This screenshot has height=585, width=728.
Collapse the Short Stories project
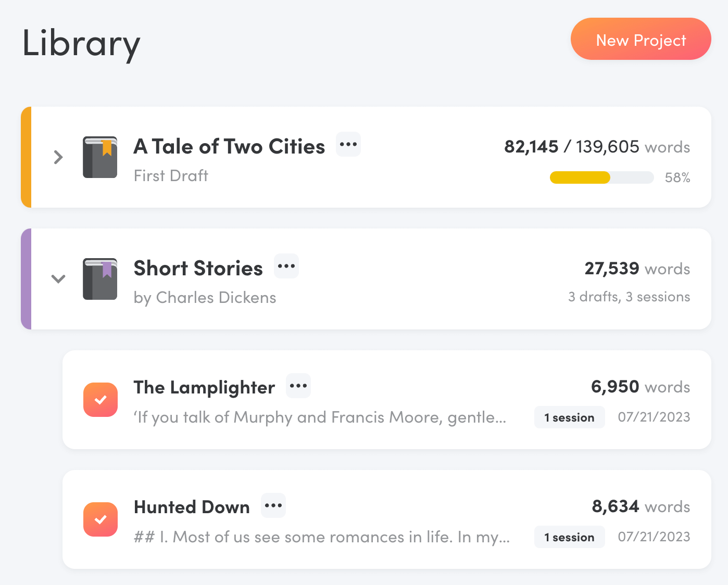pos(58,279)
